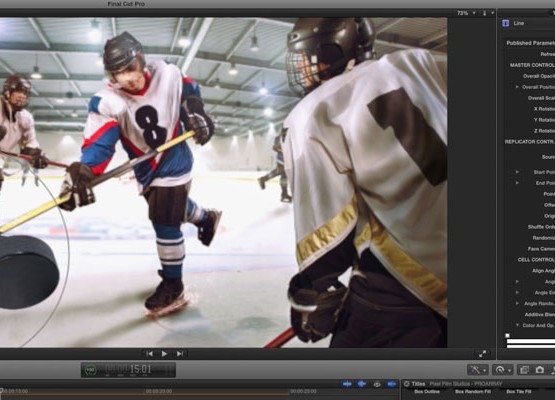Open the enhancements magic wand menu
This screenshot has width=555, height=400.
[x=477, y=370]
